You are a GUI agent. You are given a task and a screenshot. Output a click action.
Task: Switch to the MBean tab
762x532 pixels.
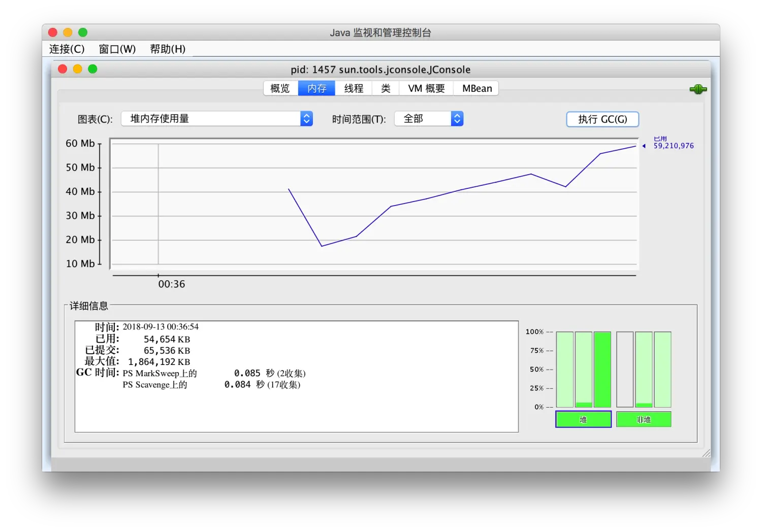[x=477, y=88]
